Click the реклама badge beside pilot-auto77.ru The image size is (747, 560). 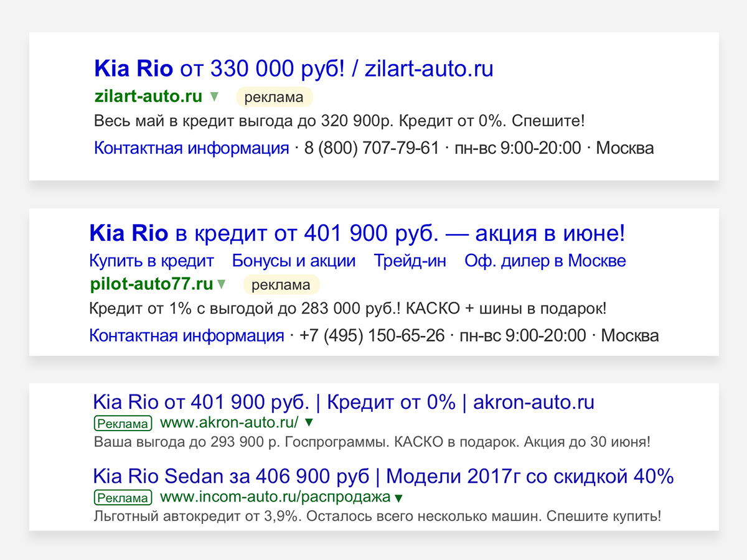(281, 285)
